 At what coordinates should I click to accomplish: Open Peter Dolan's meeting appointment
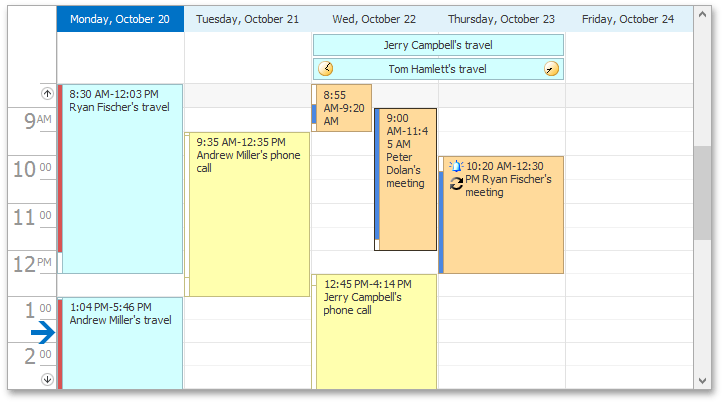click(406, 180)
